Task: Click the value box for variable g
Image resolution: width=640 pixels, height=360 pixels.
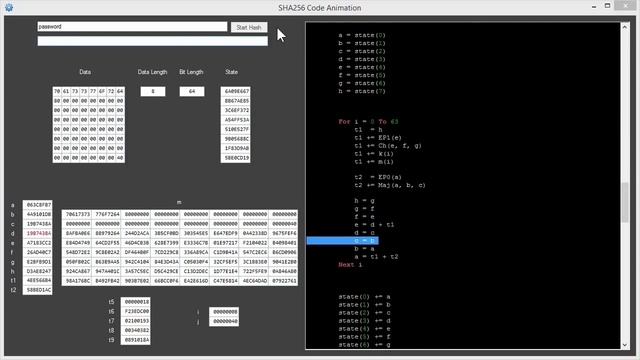Action: [x=38, y=262]
